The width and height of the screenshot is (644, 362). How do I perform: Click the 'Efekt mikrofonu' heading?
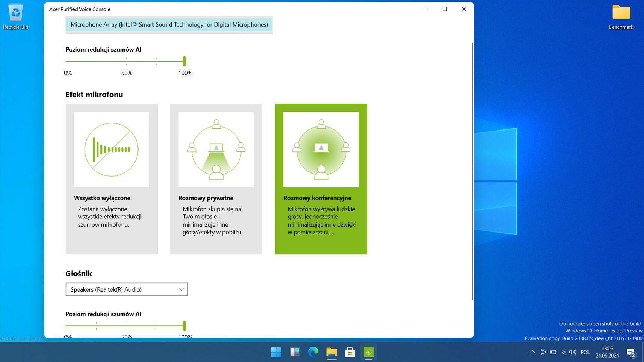coord(94,95)
